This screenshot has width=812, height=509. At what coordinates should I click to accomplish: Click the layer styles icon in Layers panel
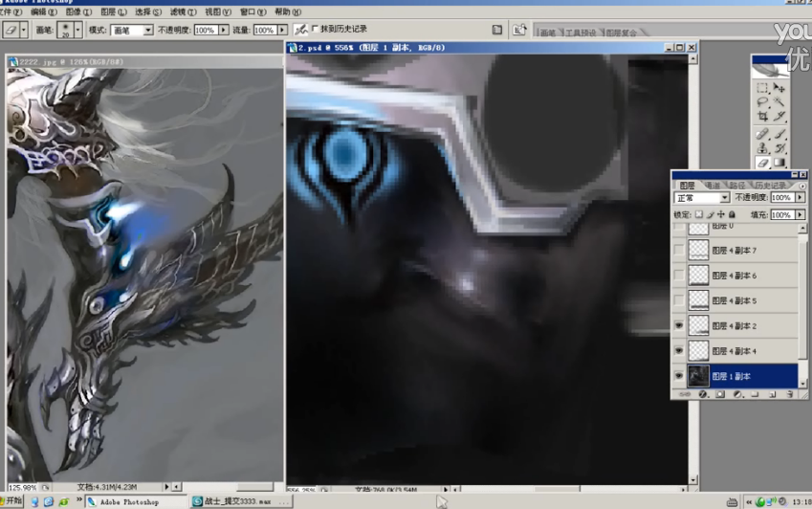[x=702, y=394]
